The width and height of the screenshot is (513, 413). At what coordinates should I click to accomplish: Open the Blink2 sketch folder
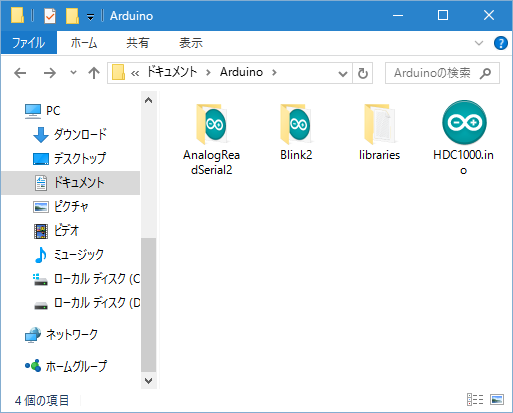(296, 132)
